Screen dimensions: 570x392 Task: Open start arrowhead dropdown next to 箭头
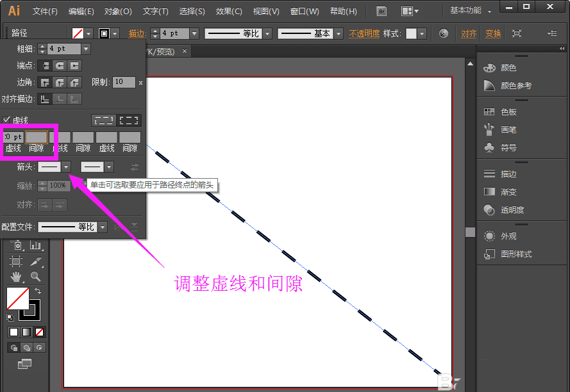[x=66, y=167]
